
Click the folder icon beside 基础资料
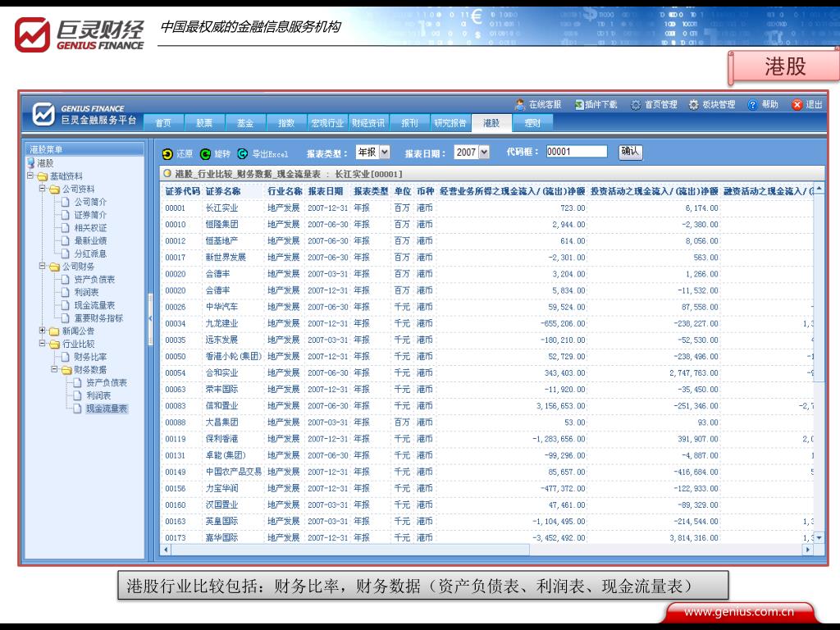(43, 176)
